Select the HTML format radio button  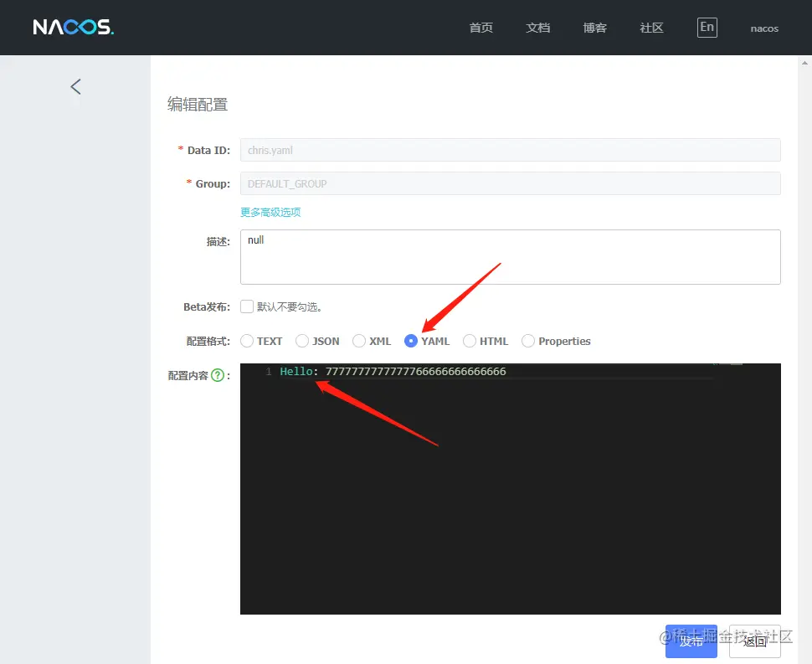[469, 341]
